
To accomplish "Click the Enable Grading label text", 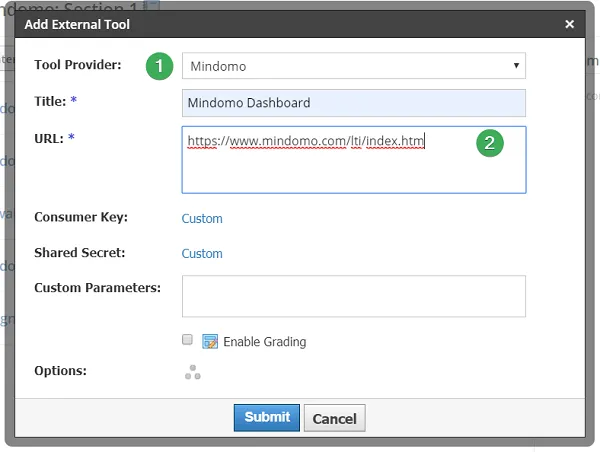I will click(x=264, y=342).
